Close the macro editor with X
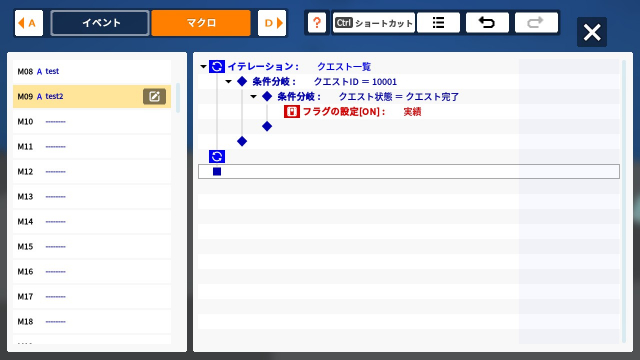Viewport: 640px width, 360px height. 592,32
